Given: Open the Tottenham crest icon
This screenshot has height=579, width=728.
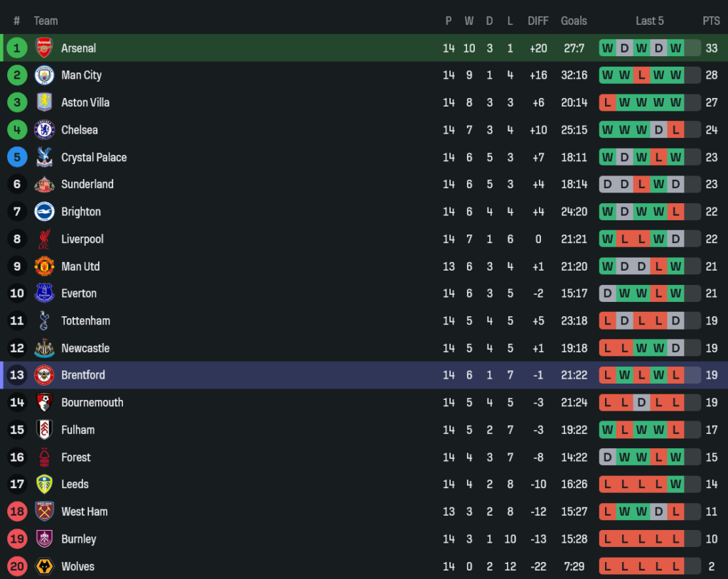Looking at the screenshot, I should [44, 321].
